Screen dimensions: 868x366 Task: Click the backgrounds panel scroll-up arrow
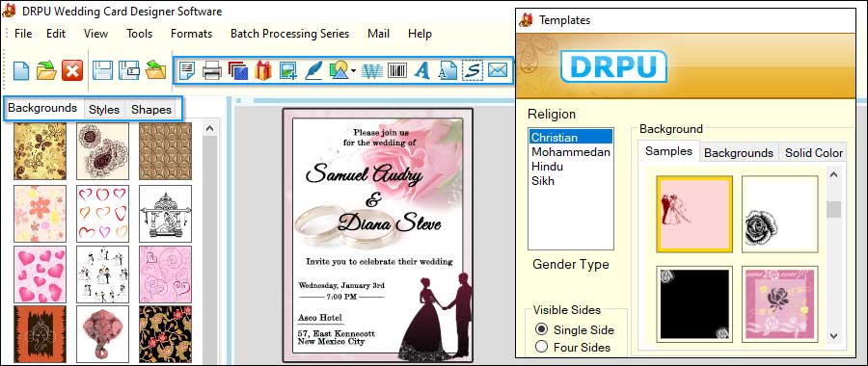coord(210,128)
